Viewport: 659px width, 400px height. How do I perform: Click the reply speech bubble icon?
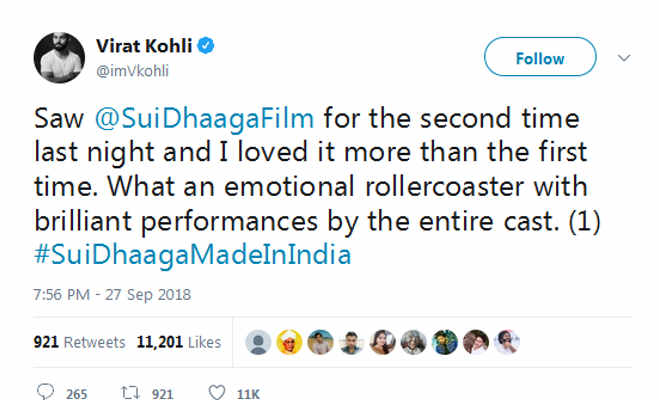(x=46, y=391)
